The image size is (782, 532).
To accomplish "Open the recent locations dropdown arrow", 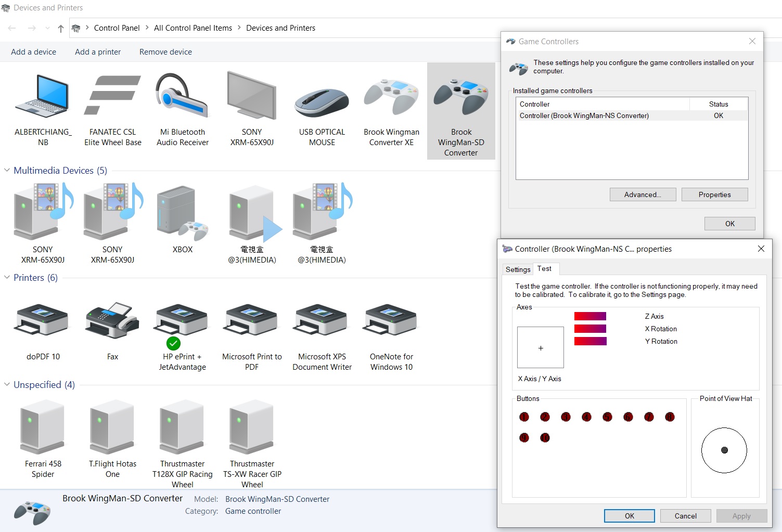I will (48, 28).
